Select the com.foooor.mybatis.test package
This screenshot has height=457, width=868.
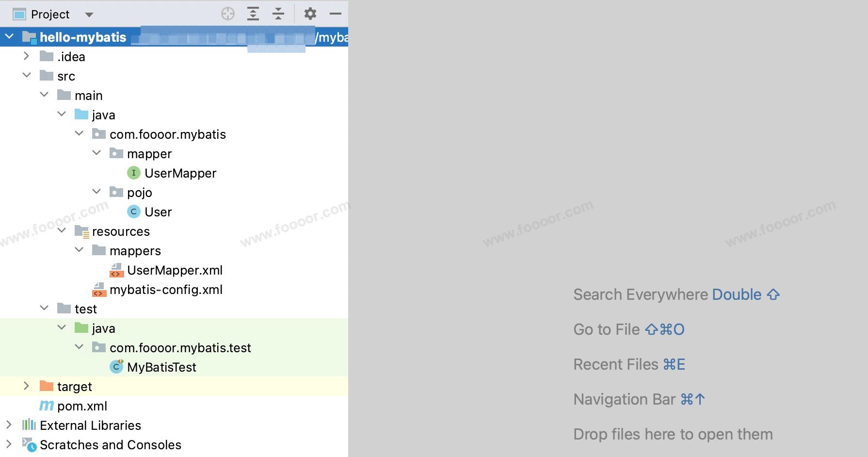(180, 348)
